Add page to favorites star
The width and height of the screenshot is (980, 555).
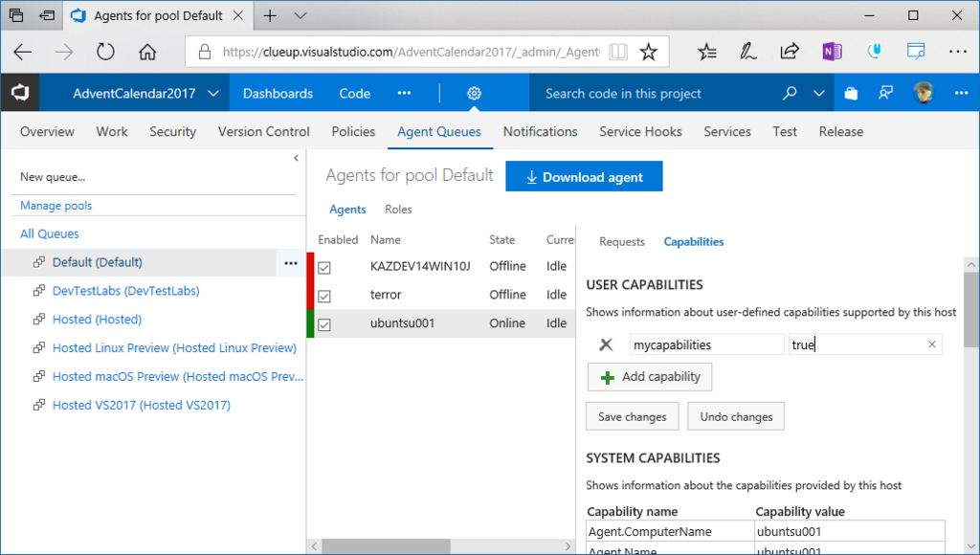click(648, 52)
